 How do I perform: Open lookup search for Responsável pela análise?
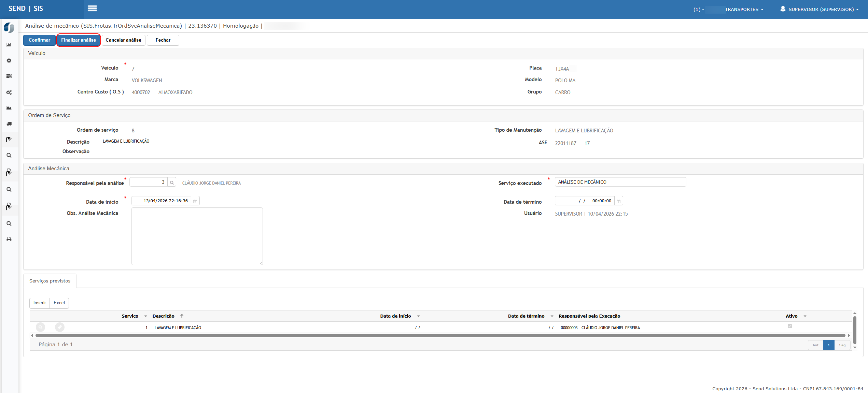pos(172,183)
